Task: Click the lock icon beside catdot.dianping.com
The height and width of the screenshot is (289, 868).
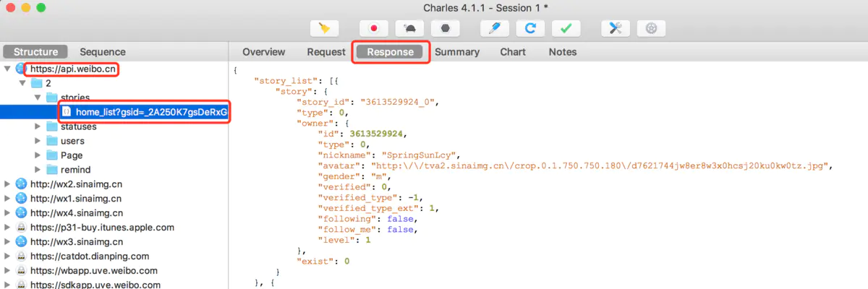Action: coord(21,256)
